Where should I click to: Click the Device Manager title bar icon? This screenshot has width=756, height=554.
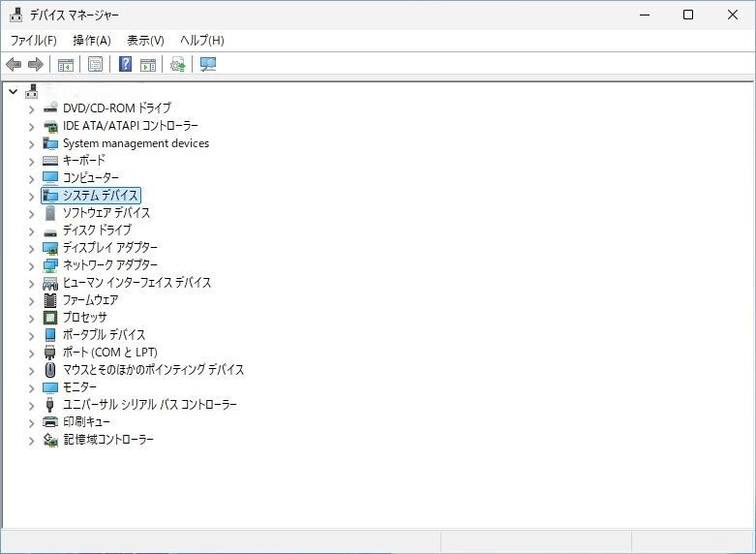coord(15,15)
